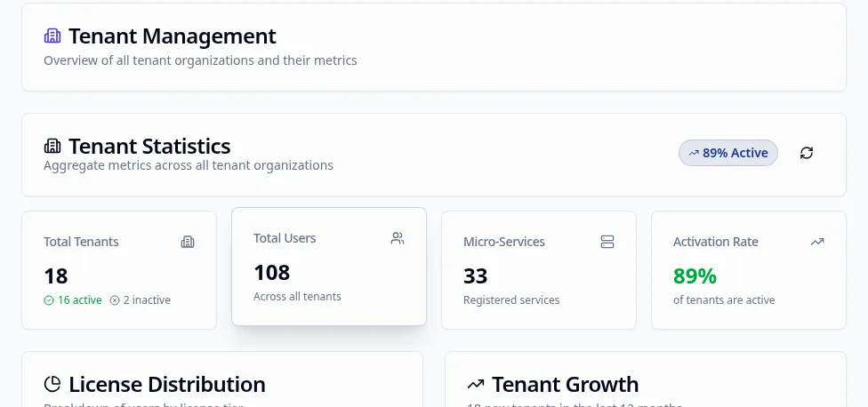Click the server icon in Micro-Services card
This screenshot has width=868, height=407.
click(x=607, y=242)
